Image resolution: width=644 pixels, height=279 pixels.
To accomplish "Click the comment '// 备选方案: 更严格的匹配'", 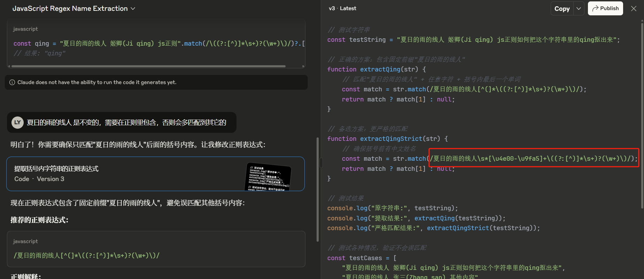I will [367, 129].
